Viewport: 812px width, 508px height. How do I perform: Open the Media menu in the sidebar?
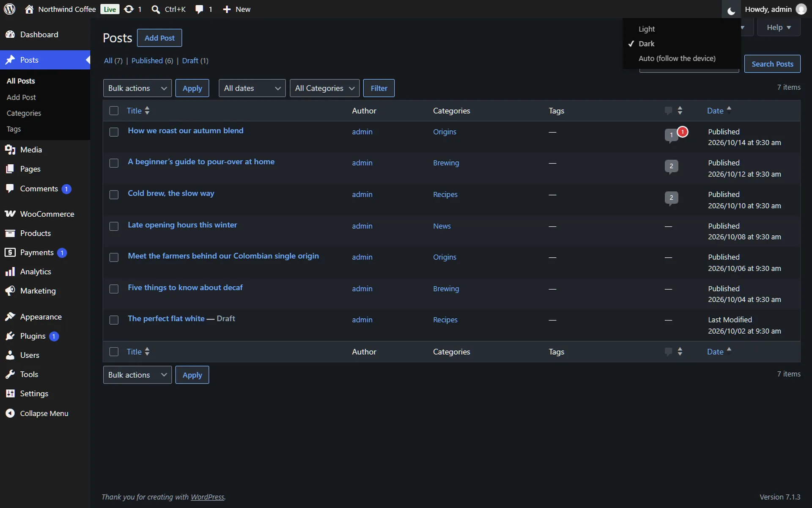(31, 149)
